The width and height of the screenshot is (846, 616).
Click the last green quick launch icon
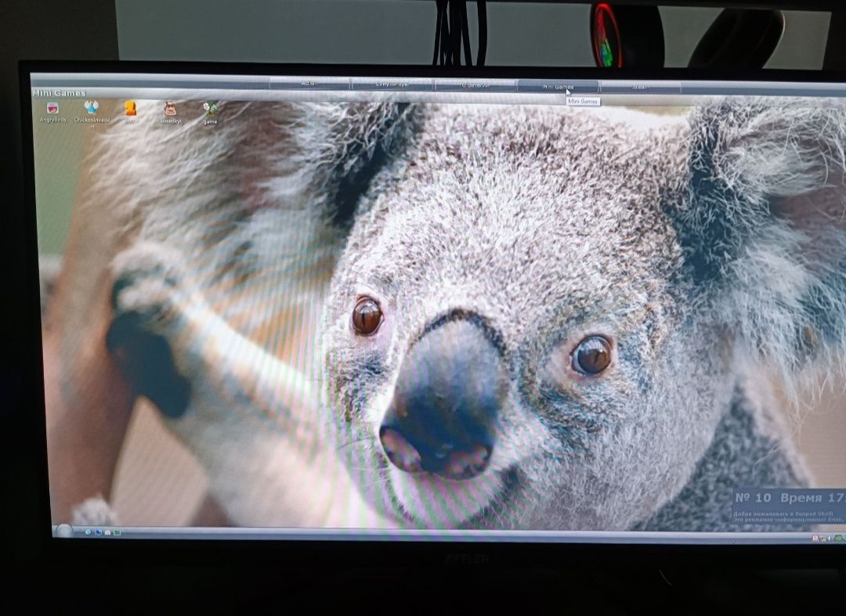click(x=117, y=532)
